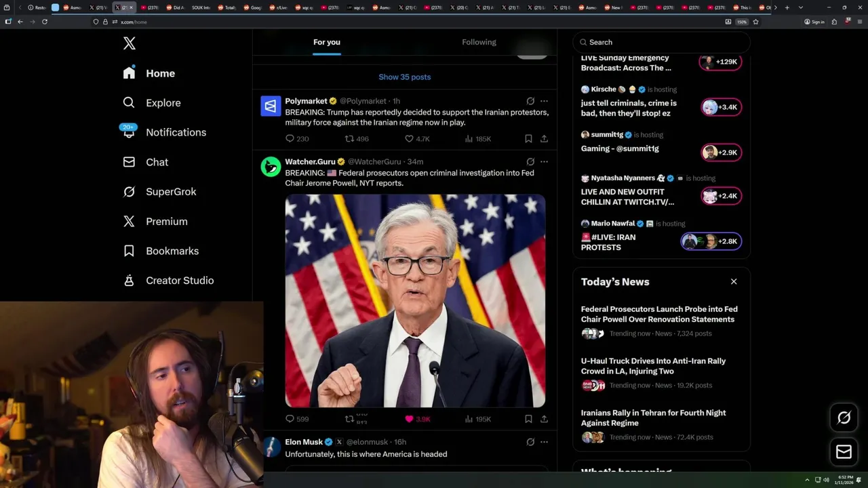868x488 pixels.
Task: Open more options on Elon Musk post
Action: coord(544,442)
